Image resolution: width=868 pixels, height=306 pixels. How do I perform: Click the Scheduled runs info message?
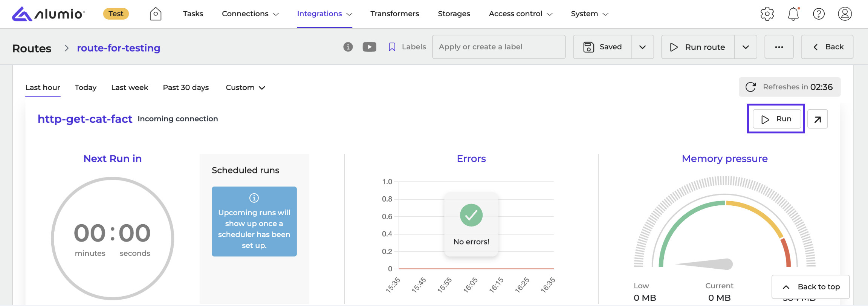pos(254,222)
